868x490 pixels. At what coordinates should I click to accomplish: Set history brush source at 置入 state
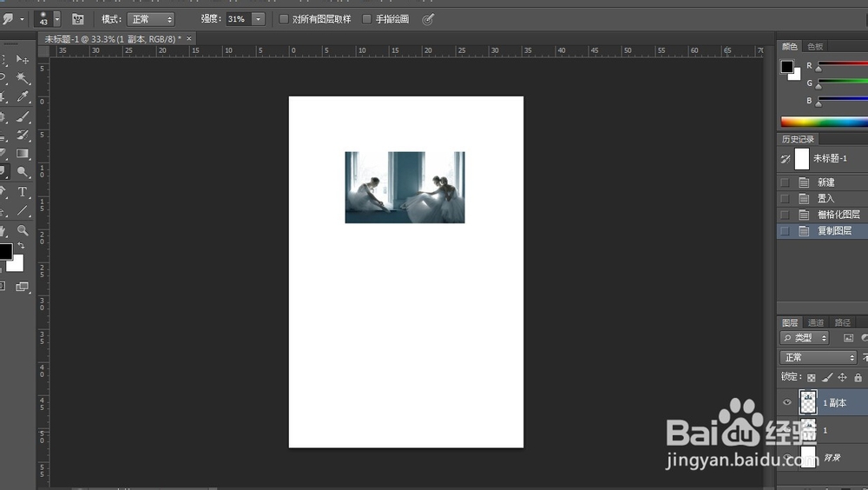[785, 198]
